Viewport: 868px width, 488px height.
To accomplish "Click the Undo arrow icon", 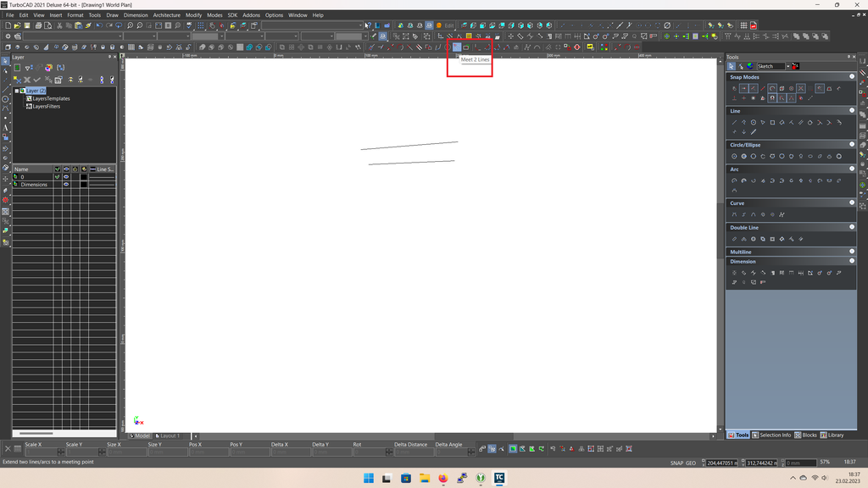I will [x=98, y=25].
